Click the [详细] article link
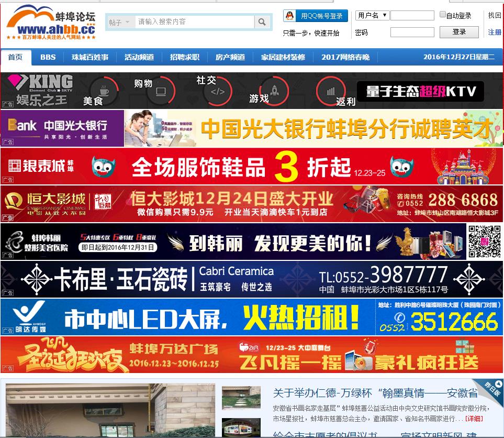The image size is (504, 438). pos(474,419)
